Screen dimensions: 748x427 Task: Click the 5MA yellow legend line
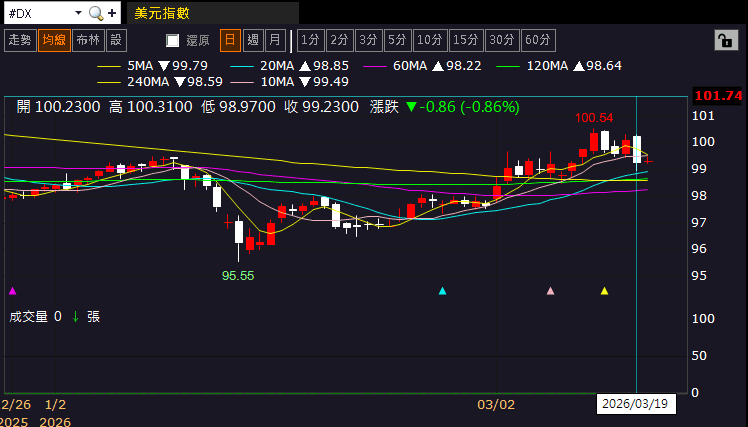(111, 65)
